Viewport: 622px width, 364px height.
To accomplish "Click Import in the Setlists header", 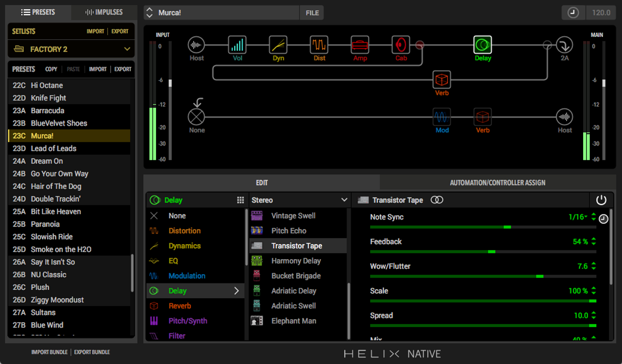I will coord(95,31).
